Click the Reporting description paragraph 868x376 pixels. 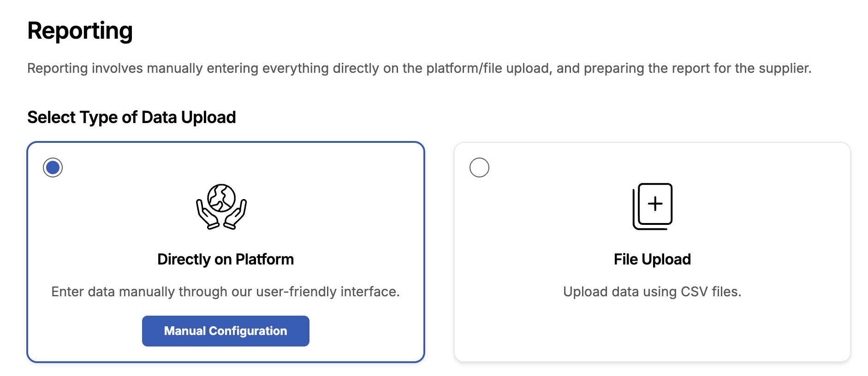click(x=419, y=68)
